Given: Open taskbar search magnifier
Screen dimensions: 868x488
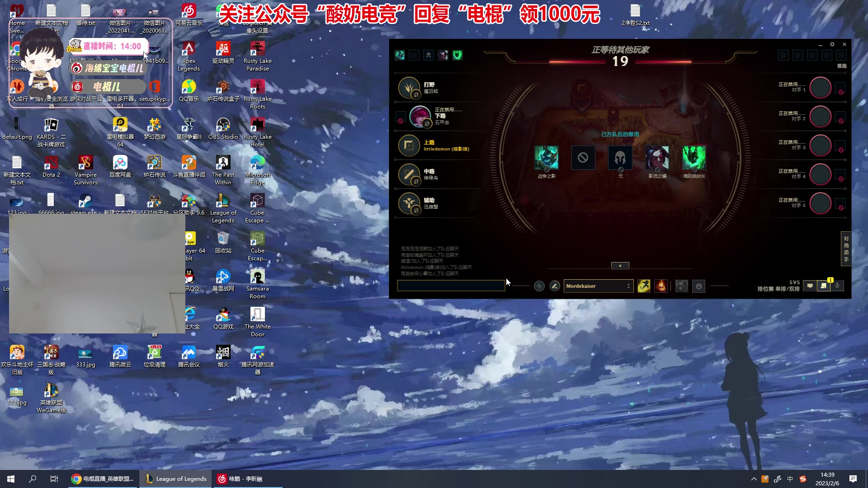Looking at the screenshot, I should 33,479.
